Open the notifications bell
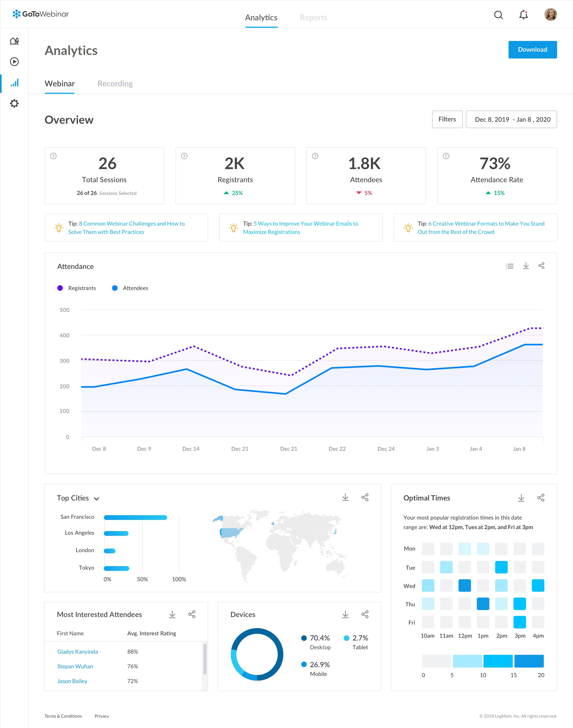The height and width of the screenshot is (728, 573). pos(523,15)
